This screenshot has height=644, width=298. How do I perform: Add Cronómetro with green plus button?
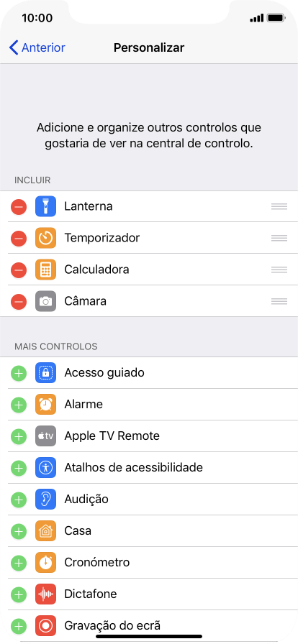(19, 563)
